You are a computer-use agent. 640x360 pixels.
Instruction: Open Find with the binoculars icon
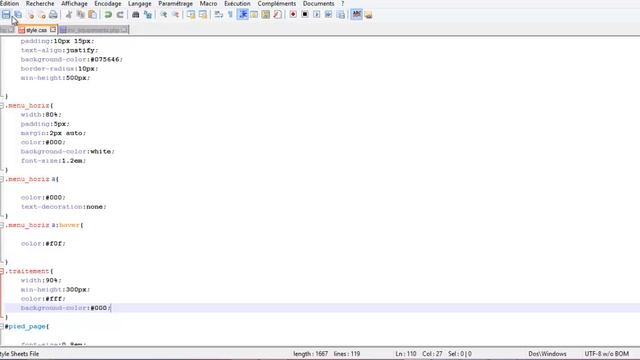[136, 15]
